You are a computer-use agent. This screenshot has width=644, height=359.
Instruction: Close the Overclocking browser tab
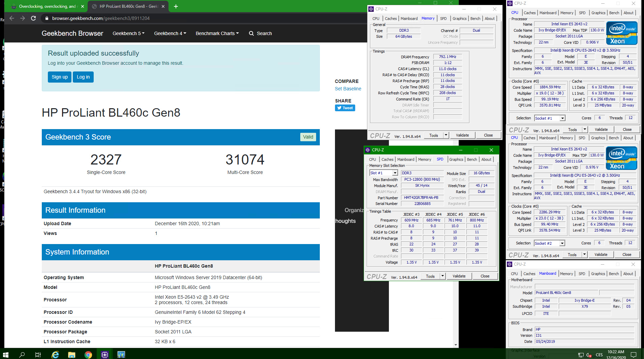click(83, 6)
